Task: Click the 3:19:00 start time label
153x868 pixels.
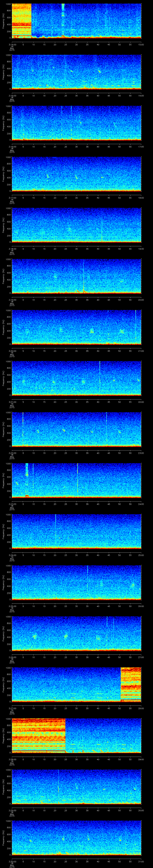Action: pyautogui.click(x=12, y=300)
